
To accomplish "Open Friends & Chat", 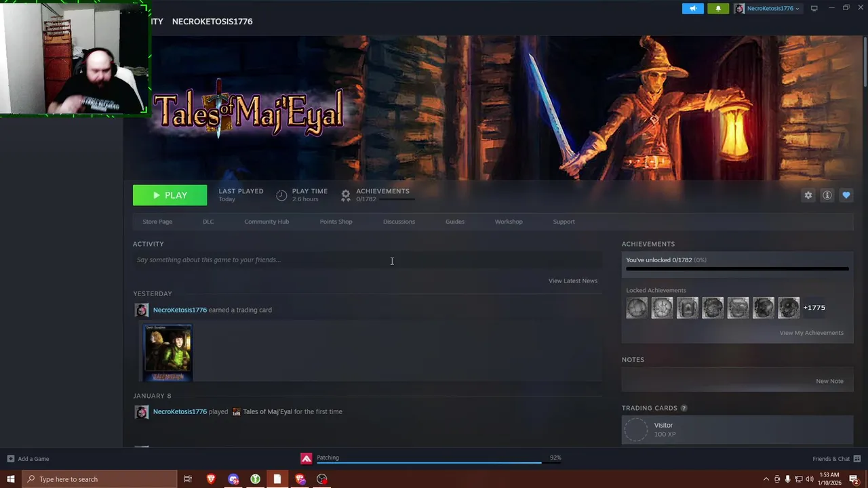I will click(836, 459).
